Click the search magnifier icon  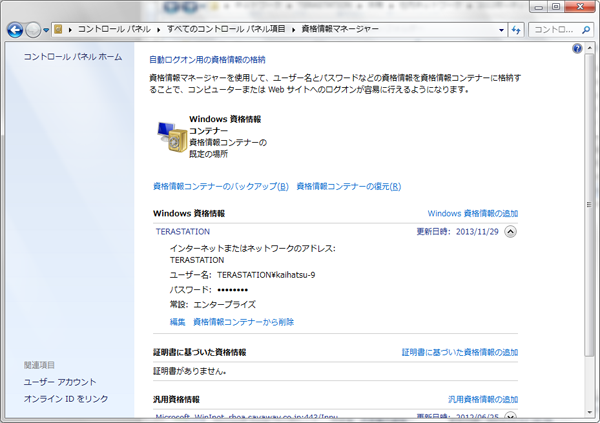585,29
